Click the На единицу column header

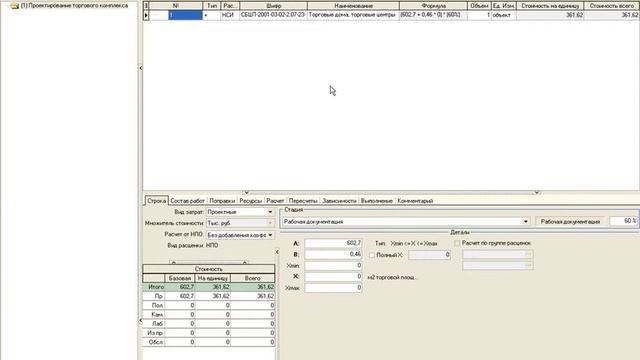pos(213,278)
